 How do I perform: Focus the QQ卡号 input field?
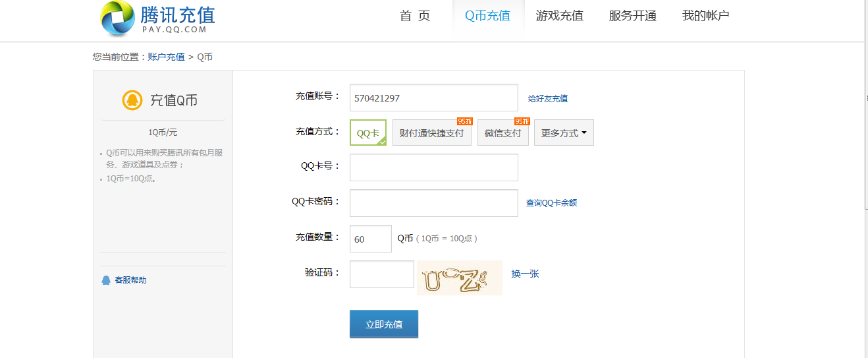point(434,167)
